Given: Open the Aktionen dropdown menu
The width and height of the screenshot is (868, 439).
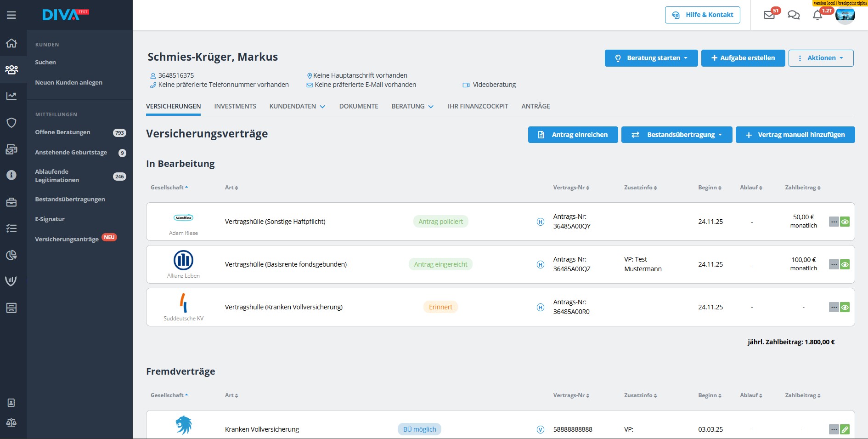Looking at the screenshot, I should click(821, 58).
